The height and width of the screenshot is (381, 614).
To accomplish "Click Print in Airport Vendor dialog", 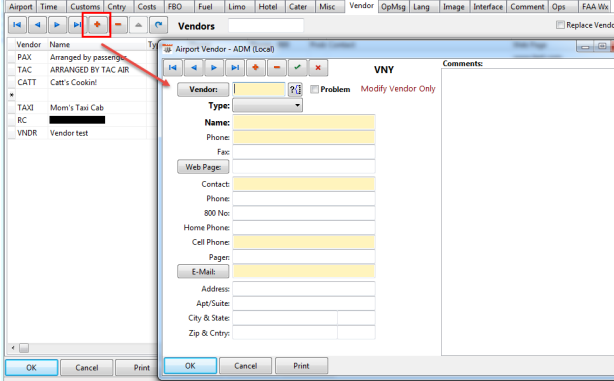I will point(301,366).
